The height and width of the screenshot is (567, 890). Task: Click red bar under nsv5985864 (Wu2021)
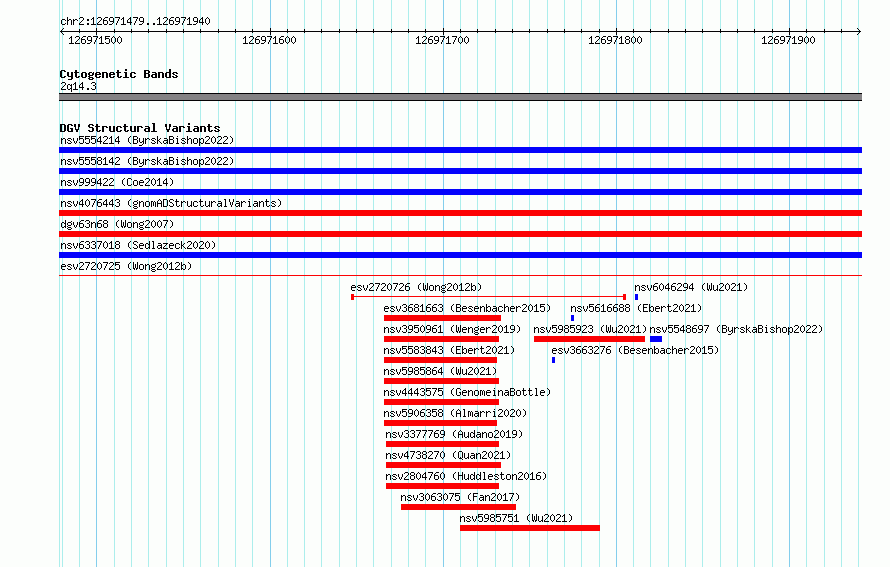tap(442, 381)
